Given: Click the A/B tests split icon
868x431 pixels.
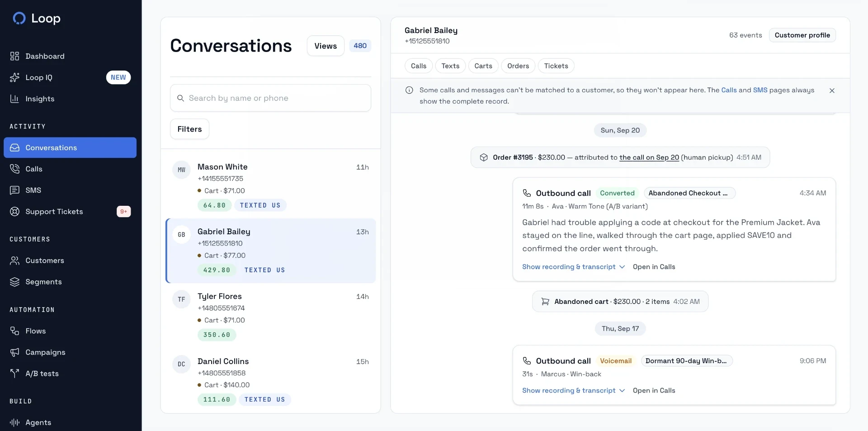Looking at the screenshot, I should [x=14, y=374].
